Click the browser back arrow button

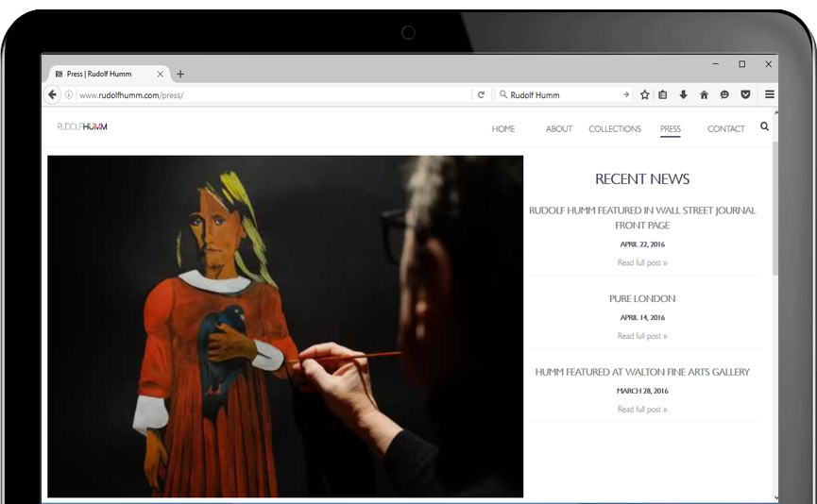(x=53, y=94)
